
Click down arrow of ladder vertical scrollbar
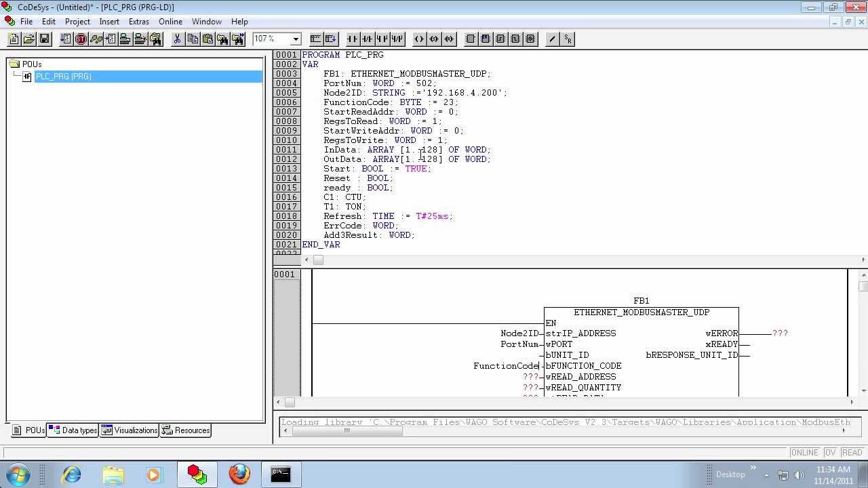tap(863, 391)
